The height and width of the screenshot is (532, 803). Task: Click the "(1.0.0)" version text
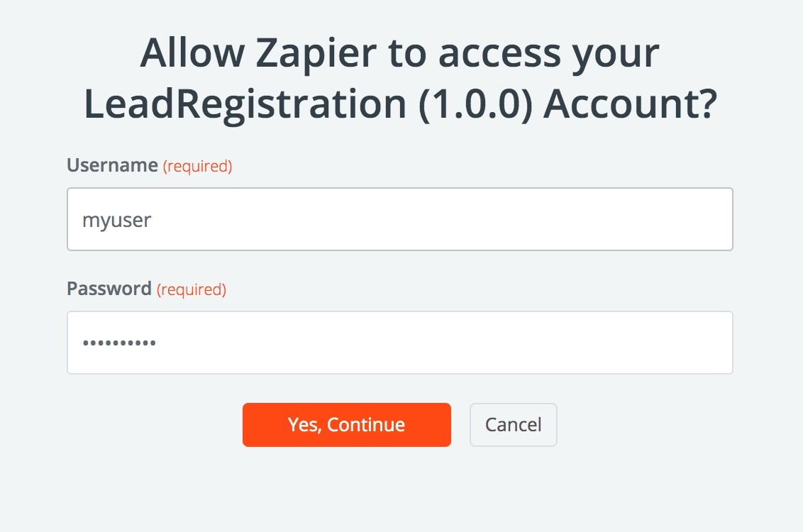(475, 104)
